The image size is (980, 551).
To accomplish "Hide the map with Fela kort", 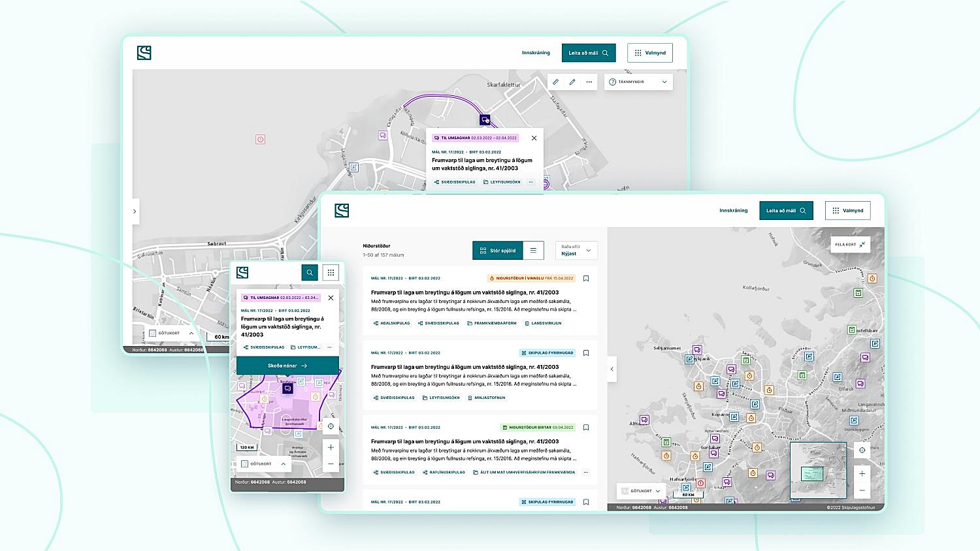I will (849, 245).
